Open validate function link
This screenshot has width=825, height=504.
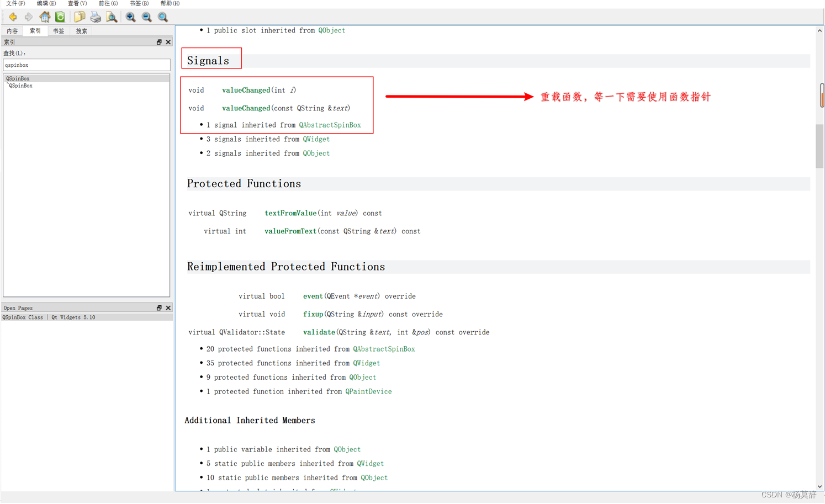(x=319, y=332)
